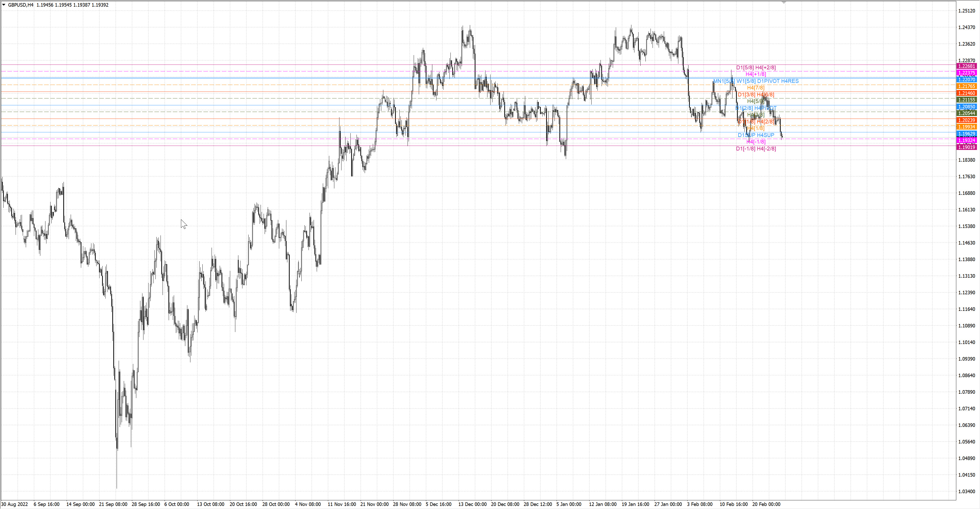
Task: Click the H4[+1/8] magenta level text
Action: (755, 74)
